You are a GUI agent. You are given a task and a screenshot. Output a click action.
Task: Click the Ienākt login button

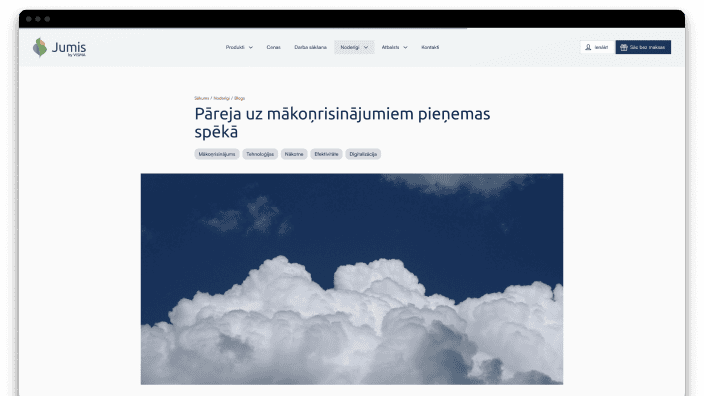(597, 47)
